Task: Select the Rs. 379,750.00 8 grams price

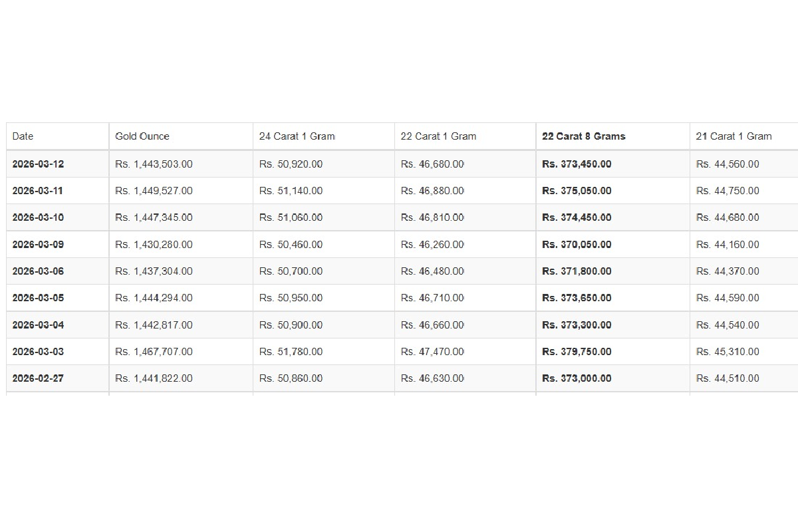Action: [x=577, y=352]
